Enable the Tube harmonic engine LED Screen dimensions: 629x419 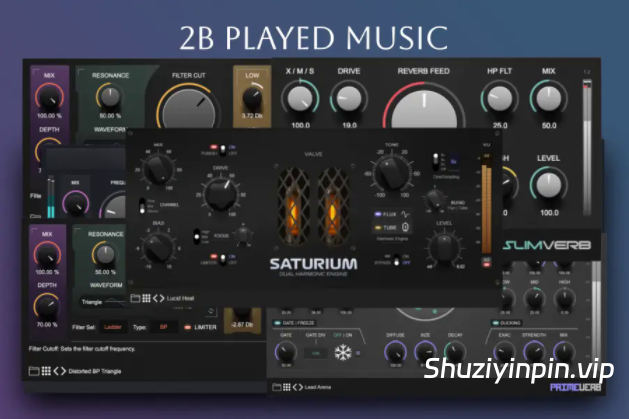pyautogui.click(x=377, y=228)
